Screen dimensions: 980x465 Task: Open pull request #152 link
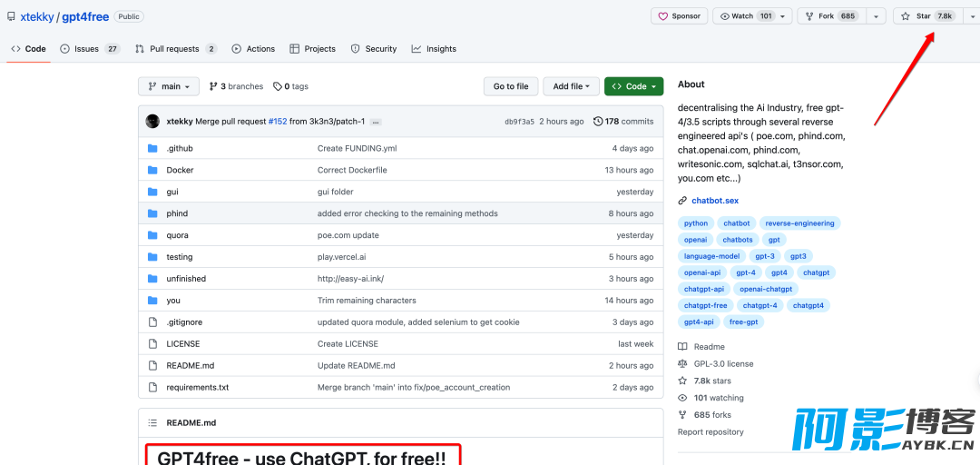click(x=278, y=122)
